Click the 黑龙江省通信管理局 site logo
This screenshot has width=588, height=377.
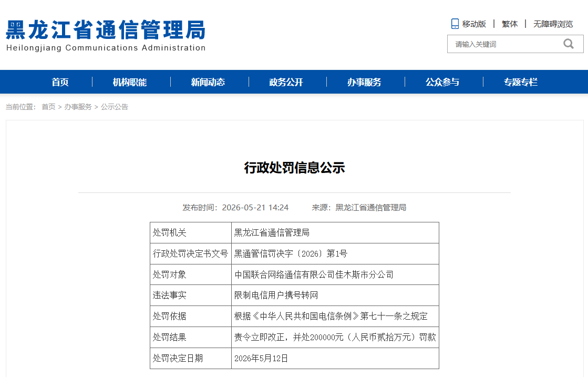(106, 30)
